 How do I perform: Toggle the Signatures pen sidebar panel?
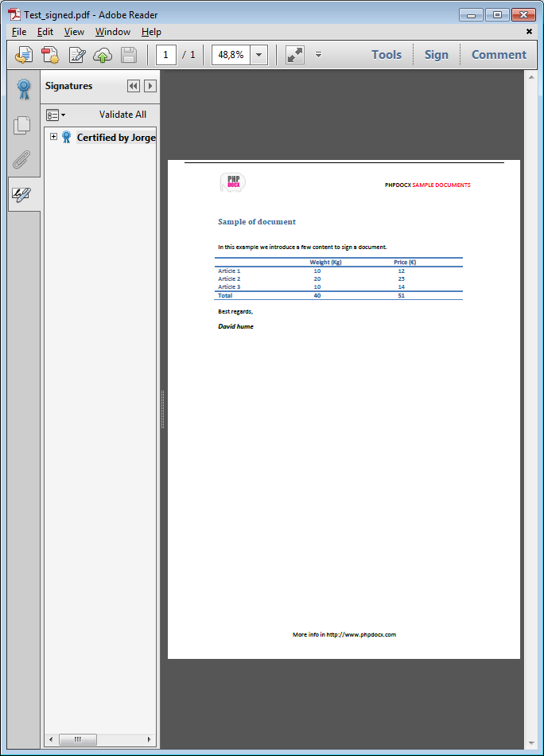point(22,194)
